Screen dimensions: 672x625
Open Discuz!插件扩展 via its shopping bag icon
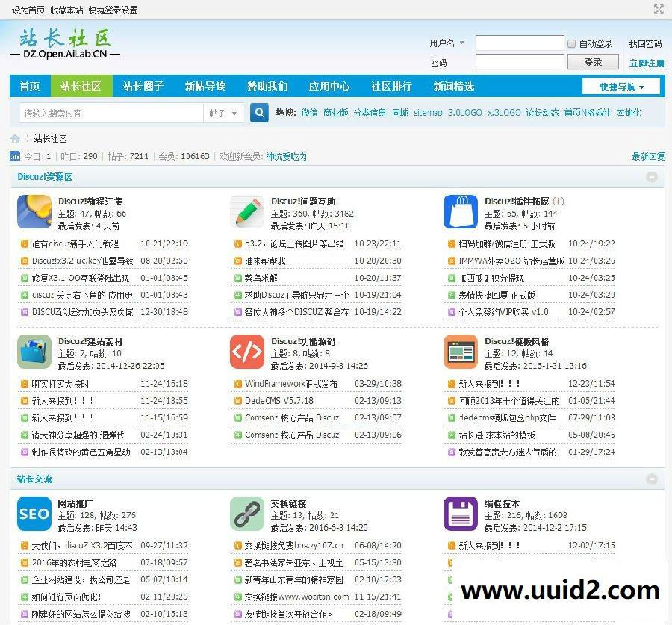coord(461,211)
